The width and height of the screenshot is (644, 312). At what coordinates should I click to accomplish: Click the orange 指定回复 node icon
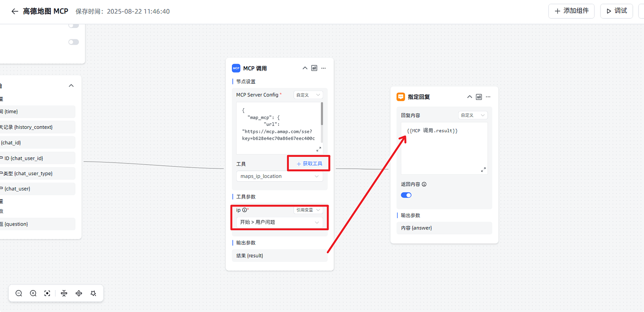click(400, 97)
